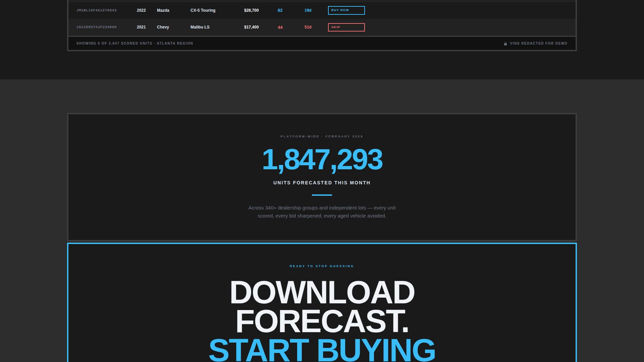644x362 pixels.
Task: Click the PLATFORM-WIDE FEBRUARY 2026 label
Action: pyautogui.click(x=322, y=136)
